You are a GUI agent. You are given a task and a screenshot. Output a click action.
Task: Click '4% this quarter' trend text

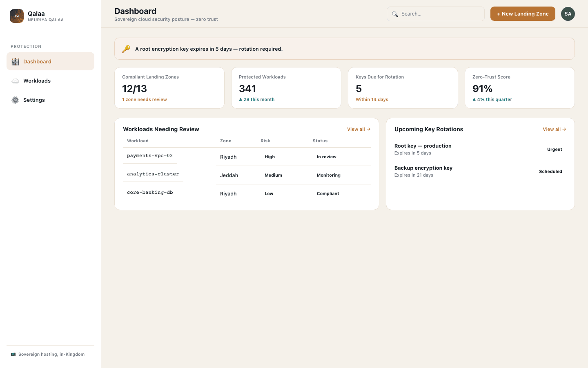492,100
